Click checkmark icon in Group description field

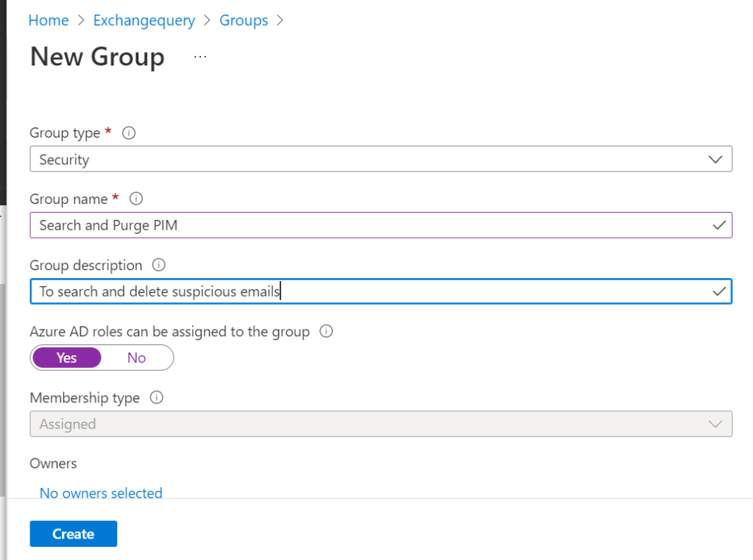[719, 292]
